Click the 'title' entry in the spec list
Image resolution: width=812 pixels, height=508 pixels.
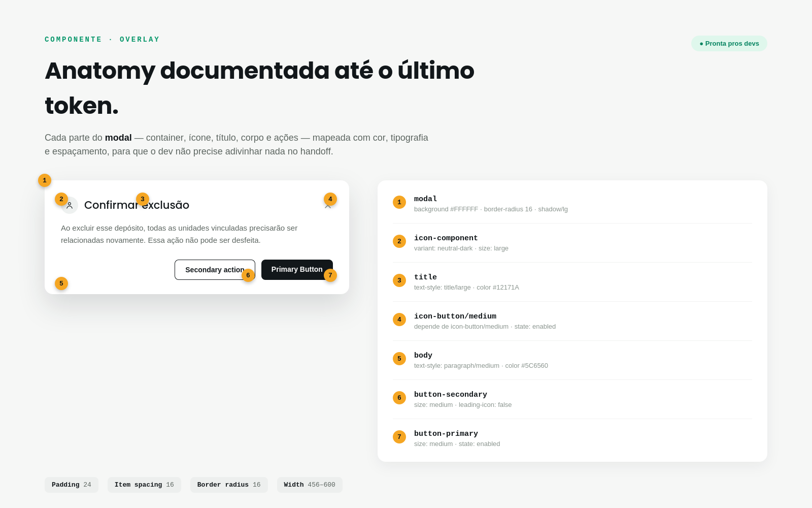click(572, 282)
